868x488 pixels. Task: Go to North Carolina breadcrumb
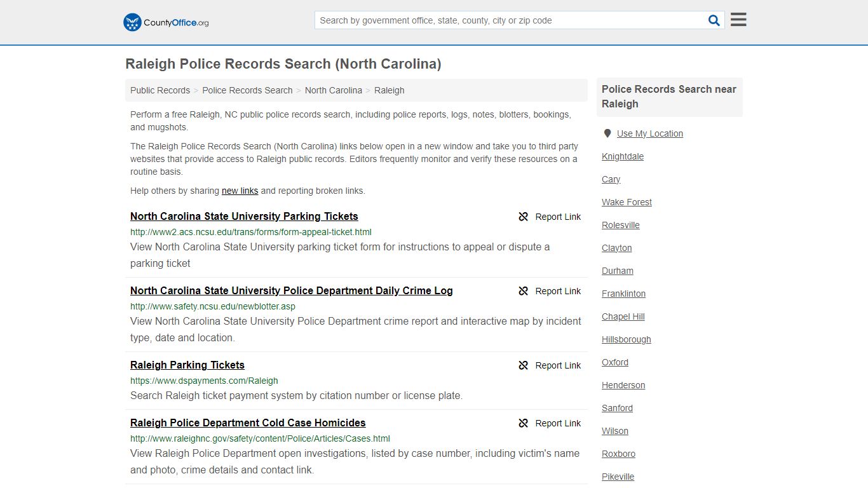pyautogui.click(x=334, y=90)
